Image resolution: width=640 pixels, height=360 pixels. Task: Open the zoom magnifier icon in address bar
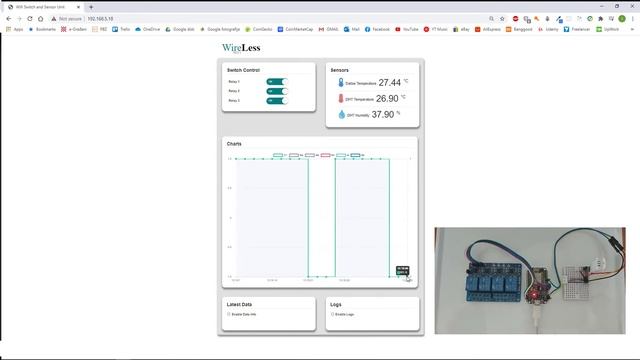[491, 19]
